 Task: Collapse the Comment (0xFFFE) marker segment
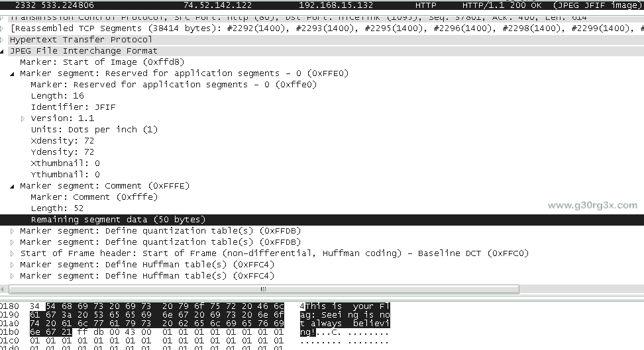pyautogui.click(x=13, y=186)
